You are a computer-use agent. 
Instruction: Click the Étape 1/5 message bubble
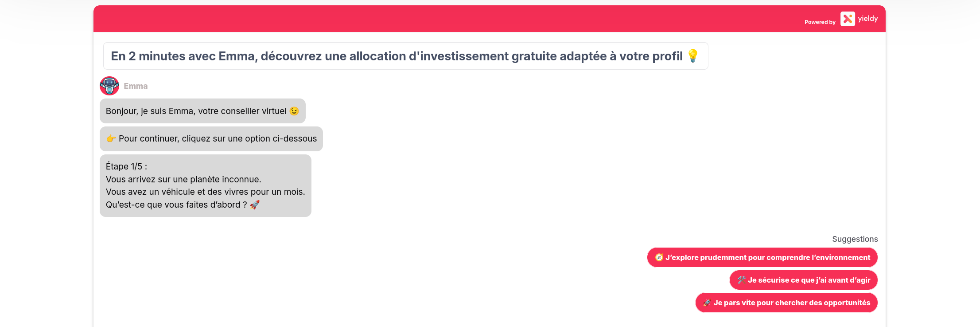pos(205,185)
